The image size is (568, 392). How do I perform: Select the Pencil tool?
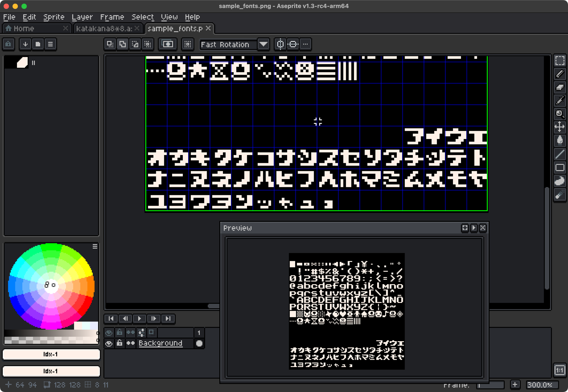559,74
